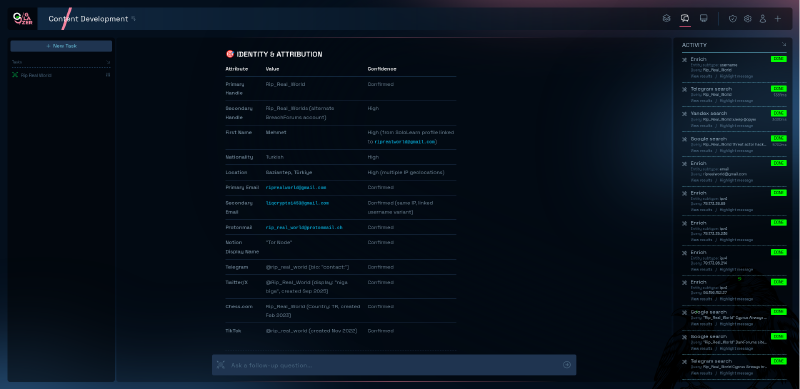
Task: Click the Activity panel title
Action: pyautogui.click(x=694, y=45)
